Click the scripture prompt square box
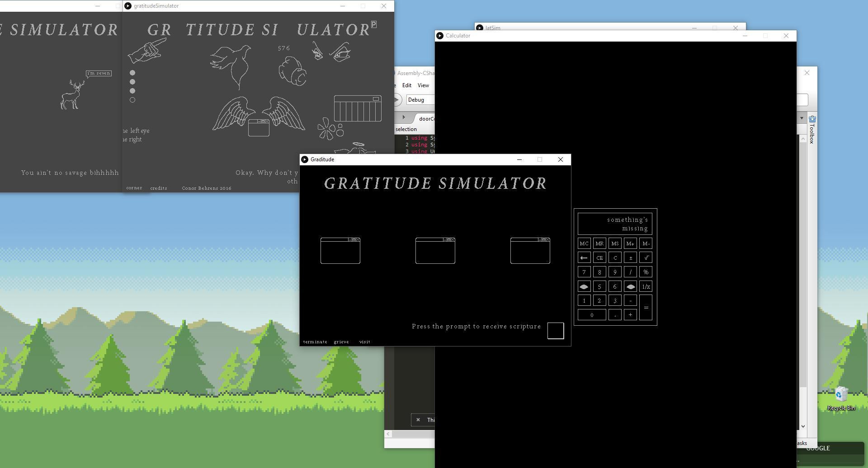The height and width of the screenshot is (468, 868). click(556, 331)
